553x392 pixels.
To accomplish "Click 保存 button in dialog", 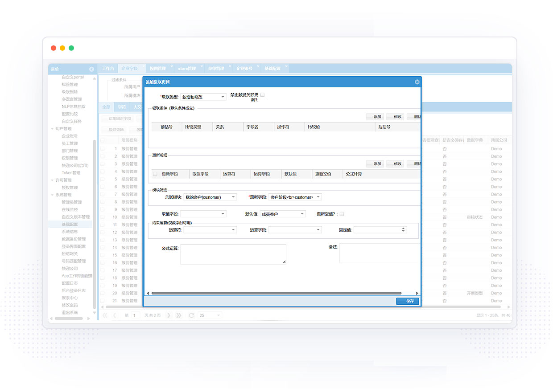I will 408,301.
